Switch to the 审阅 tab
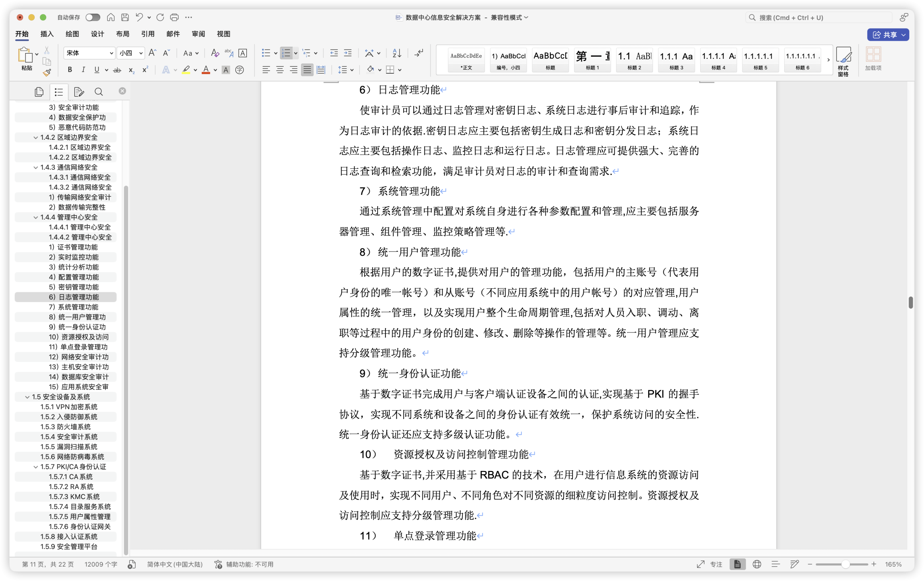Screen dimensions: 924x581 coord(199,34)
